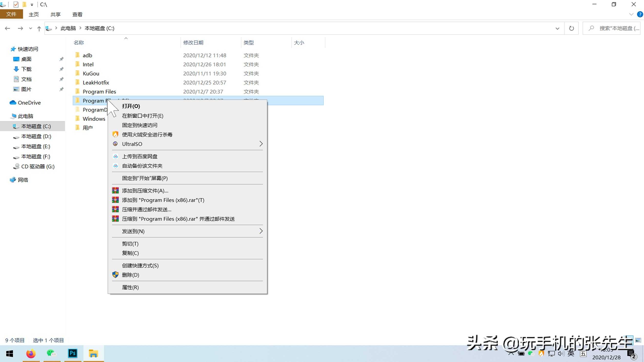
Task: Select the Program Files folder row
Action: coord(198,92)
